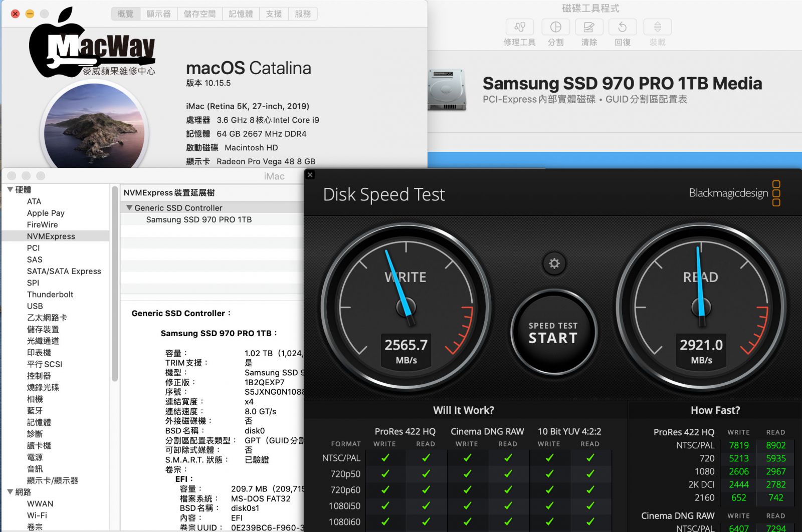
Task: Select 儲存裝置 in the sidebar
Action: coord(43,329)
